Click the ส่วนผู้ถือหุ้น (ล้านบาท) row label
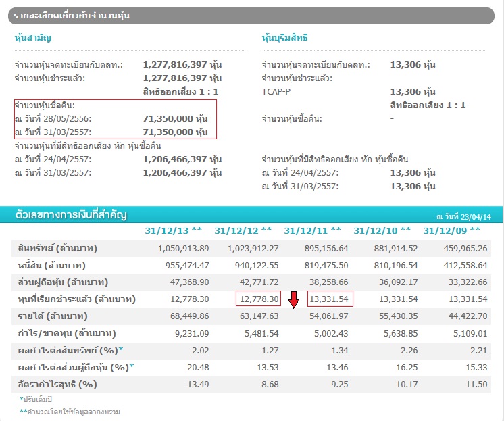504x421 pixels. coord(63,282)
